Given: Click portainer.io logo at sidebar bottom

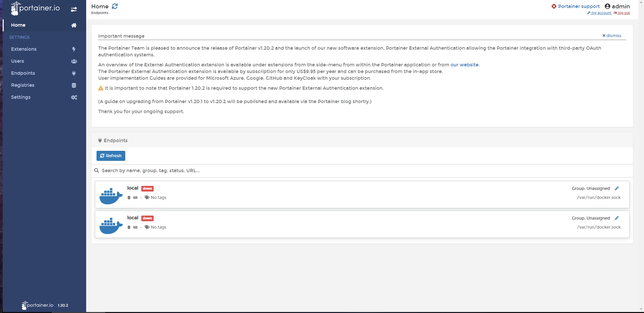Looking at the screenshot, I should point(37,305).
